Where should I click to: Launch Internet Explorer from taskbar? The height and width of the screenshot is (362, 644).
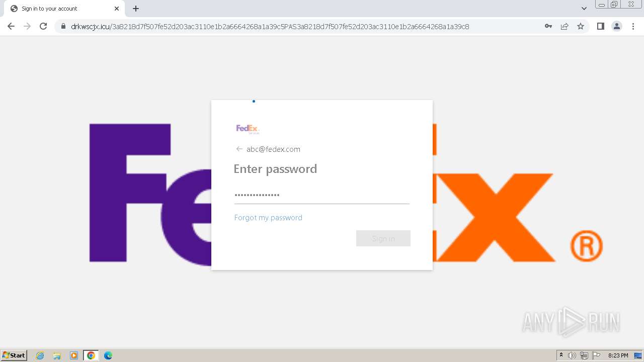click(x=40, y=355)
